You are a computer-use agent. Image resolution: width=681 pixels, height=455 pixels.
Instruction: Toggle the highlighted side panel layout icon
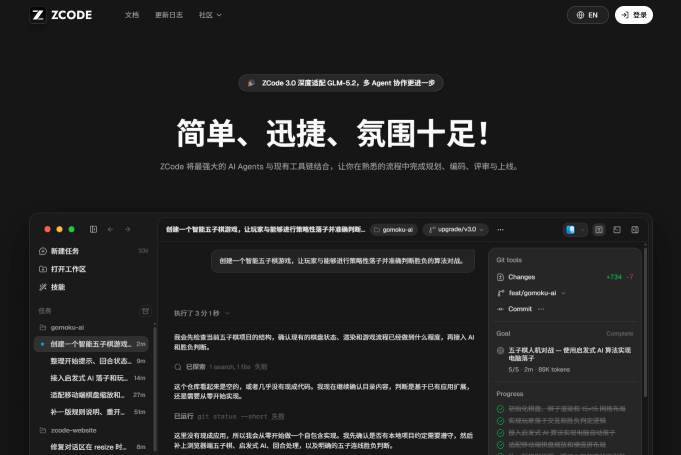pos(599,230)
